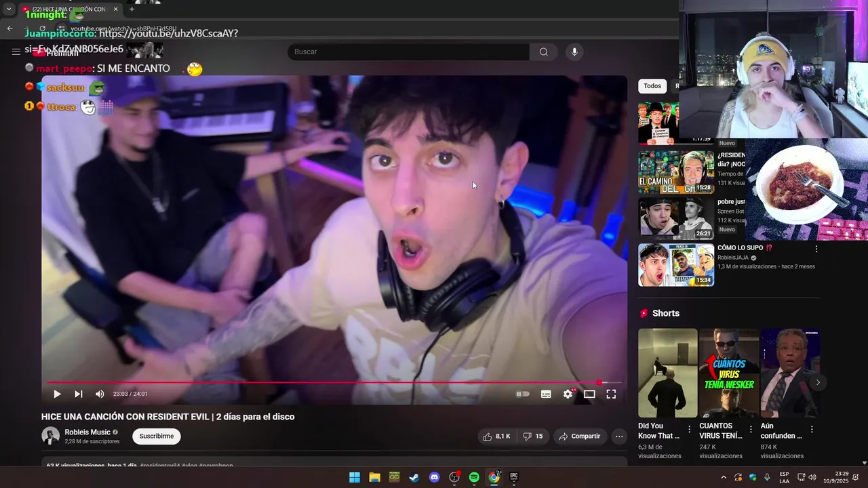Reload the current page

coord(42,28)
